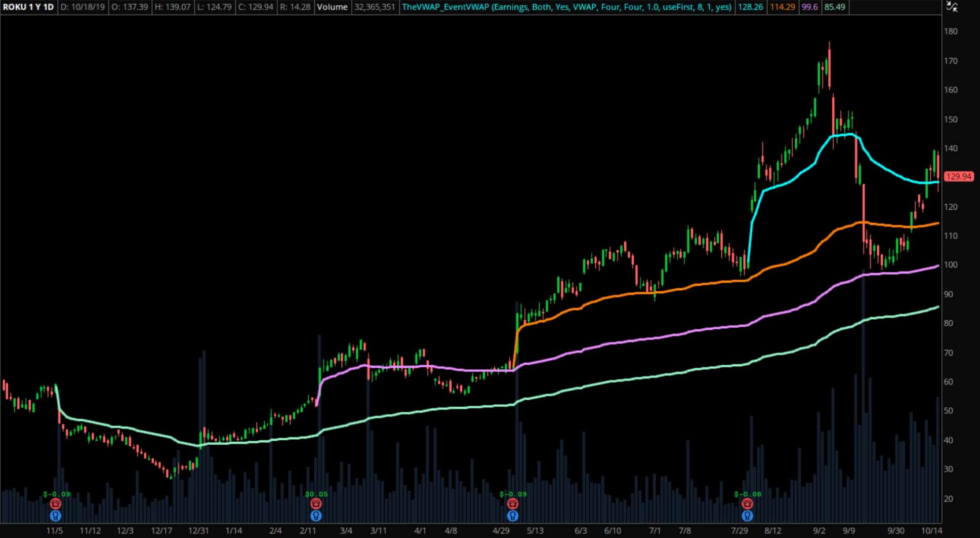The image size is (980, 538).
Task: Click the collapse arrows icon in the top-right corner
Action: (x=952, y=7)
